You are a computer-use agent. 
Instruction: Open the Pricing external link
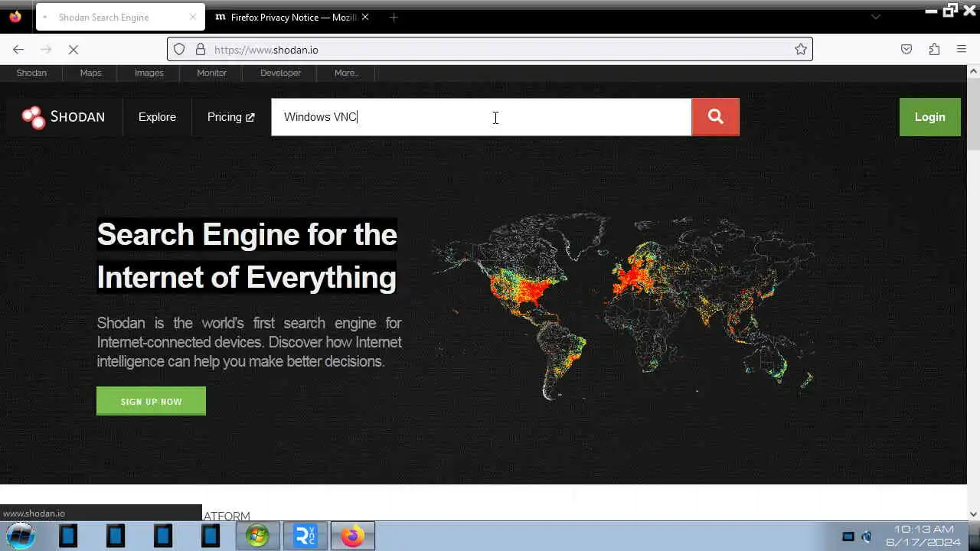click(230, 117)
